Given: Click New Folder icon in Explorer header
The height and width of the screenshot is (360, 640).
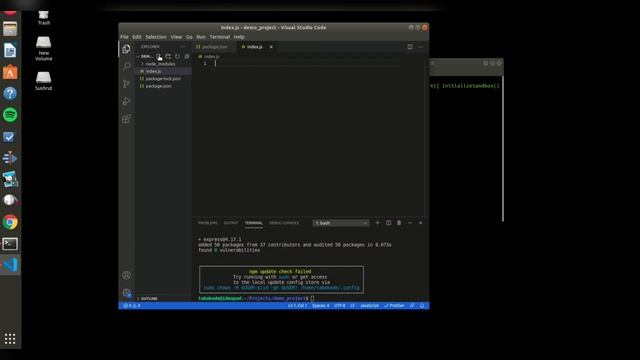Looking at the screenshot, I should click(x=168, y=56).
